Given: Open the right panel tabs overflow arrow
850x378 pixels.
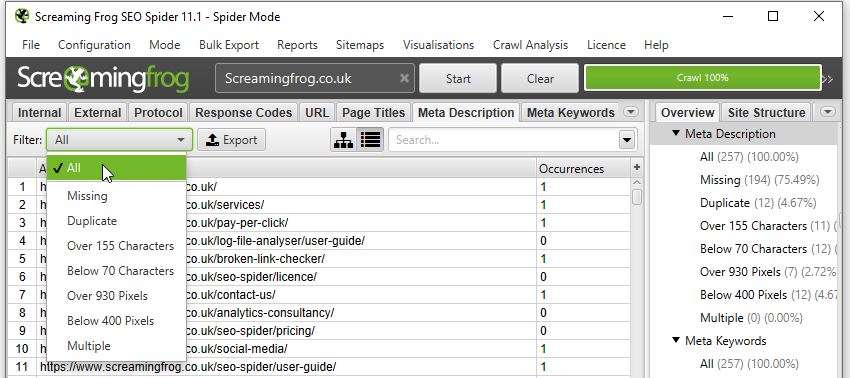Looking at the screenshot, I should coord(827,112).
